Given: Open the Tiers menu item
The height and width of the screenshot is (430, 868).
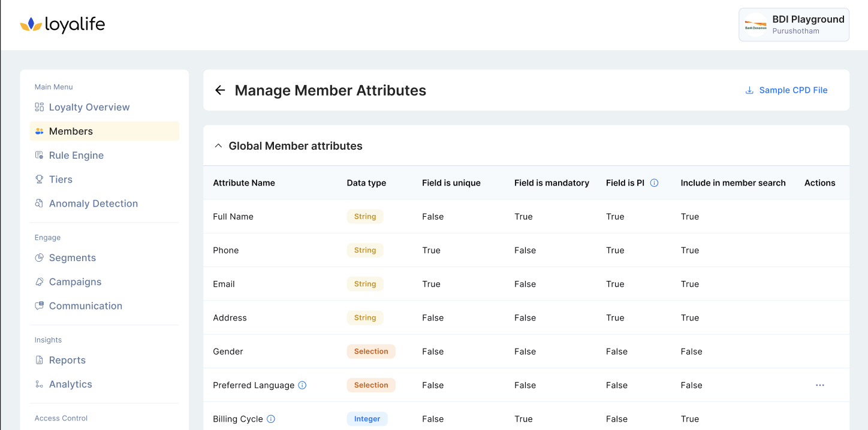Looking at the screenshot, I should [x=61, y=179].
